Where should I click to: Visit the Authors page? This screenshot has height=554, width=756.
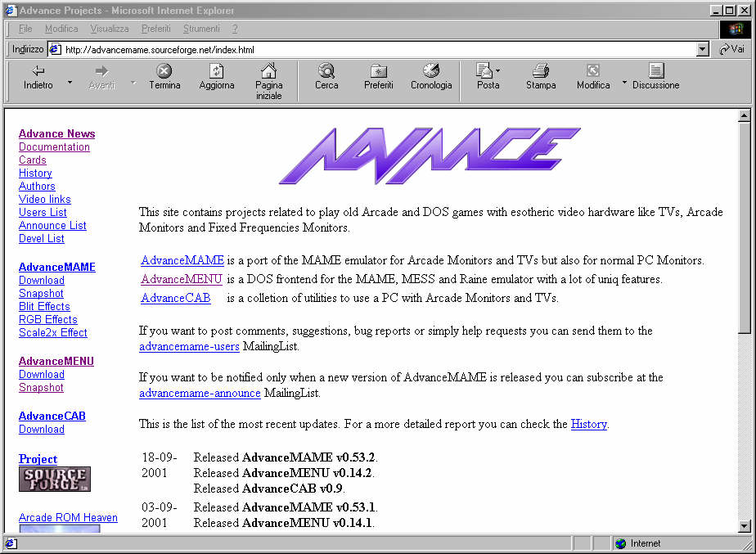tap(37, 186)
